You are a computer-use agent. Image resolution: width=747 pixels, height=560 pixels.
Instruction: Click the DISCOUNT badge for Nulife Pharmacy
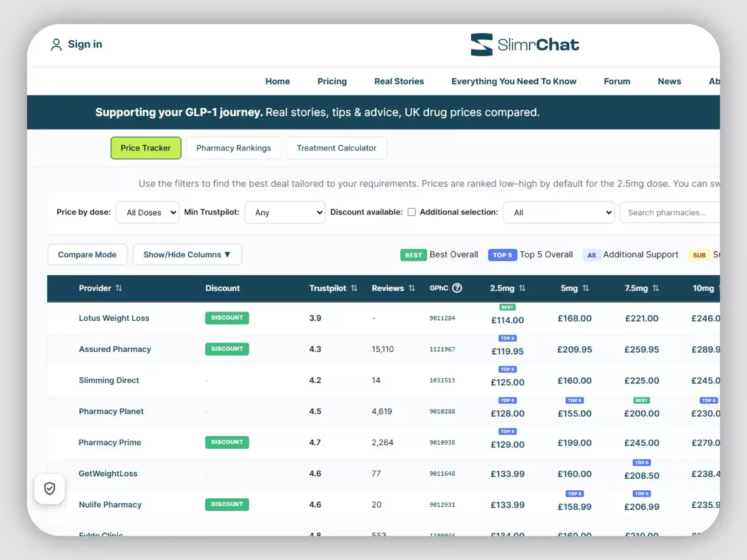227,505
